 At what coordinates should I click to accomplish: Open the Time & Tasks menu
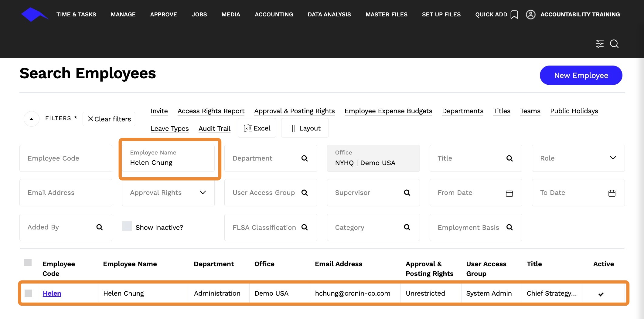(x=76, y=14)
